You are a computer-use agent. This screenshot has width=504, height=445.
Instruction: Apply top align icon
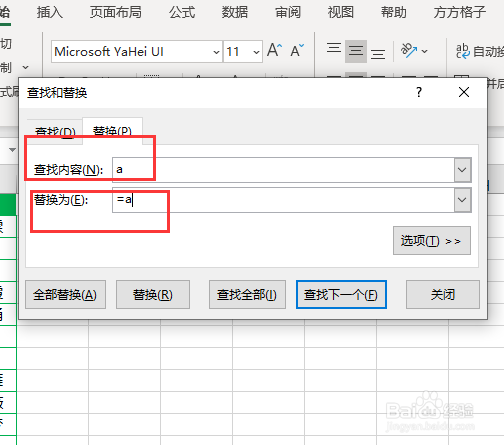(334, 49)
